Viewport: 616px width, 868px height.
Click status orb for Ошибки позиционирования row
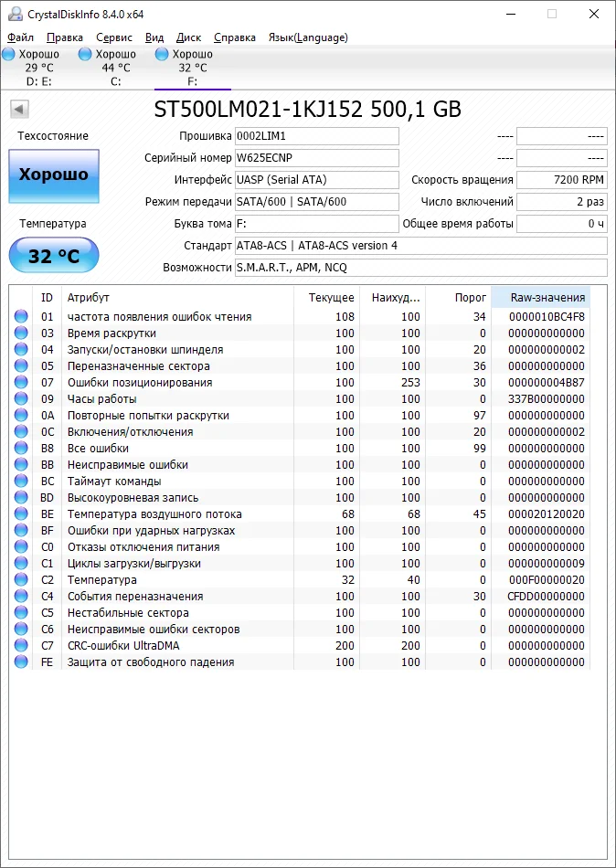point(21,383)
